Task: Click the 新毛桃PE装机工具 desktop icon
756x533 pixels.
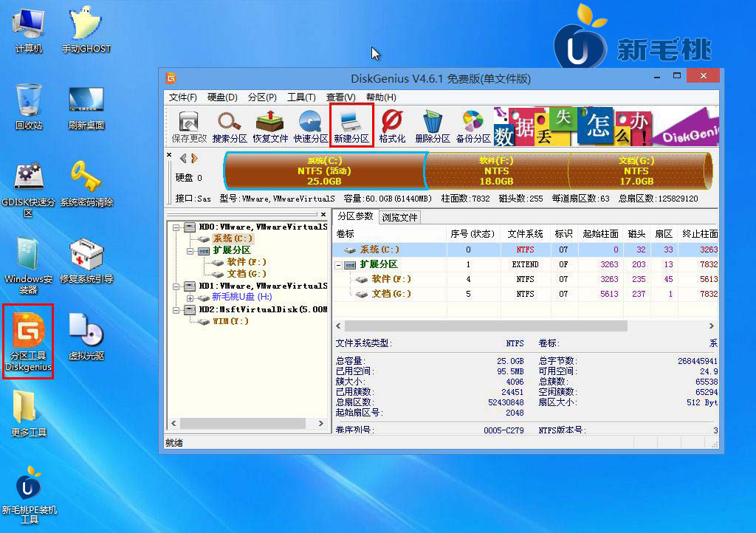Action: coord(29,495)
